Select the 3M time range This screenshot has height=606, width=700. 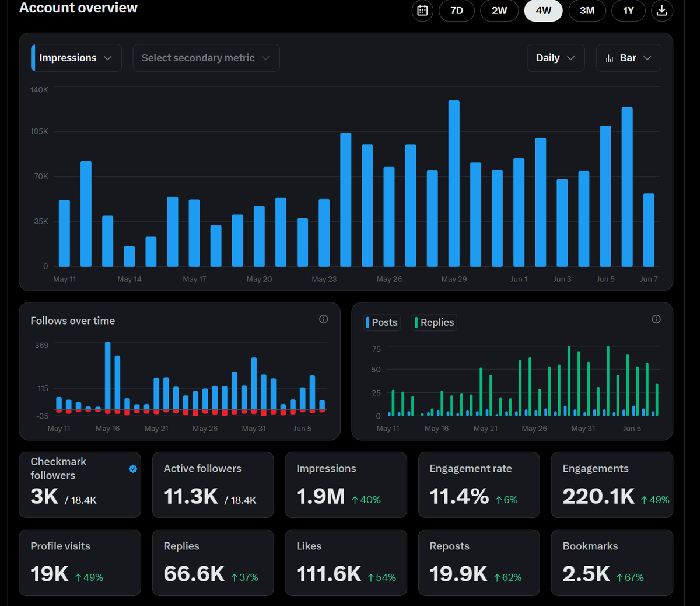click(x=587, y=11)
